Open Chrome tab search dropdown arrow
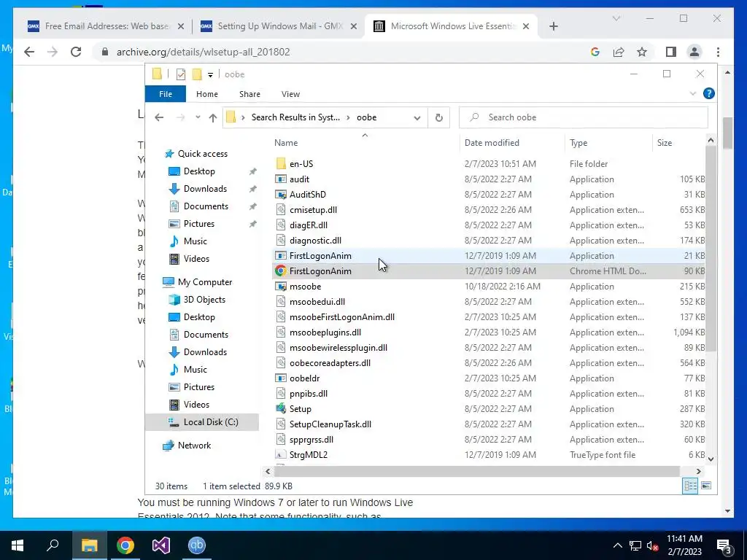The height and width of the screenshot is (560, 747). point(616,18)
